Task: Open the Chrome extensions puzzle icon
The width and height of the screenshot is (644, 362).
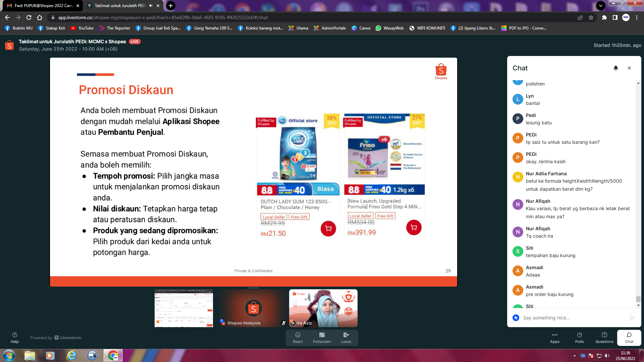Action: 604,17
